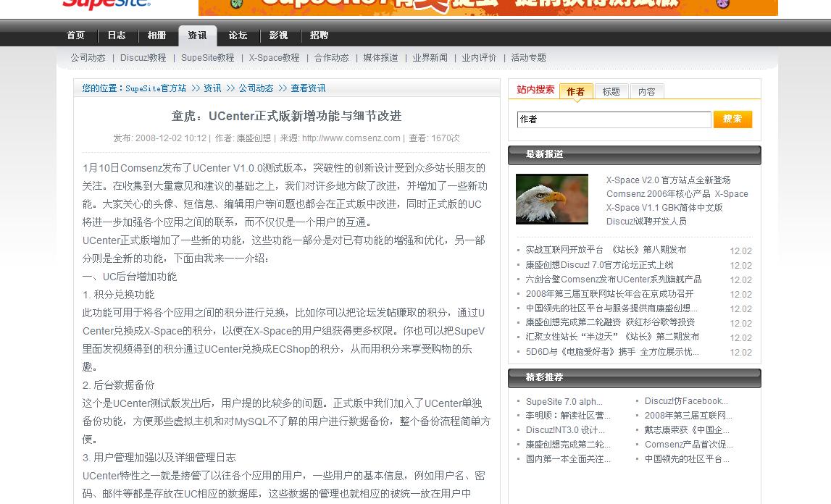Image resolution: width=831 pixels, height=504 pixels.
Task: Click the orange top banner advertisement
Action: tap(488, 7)
